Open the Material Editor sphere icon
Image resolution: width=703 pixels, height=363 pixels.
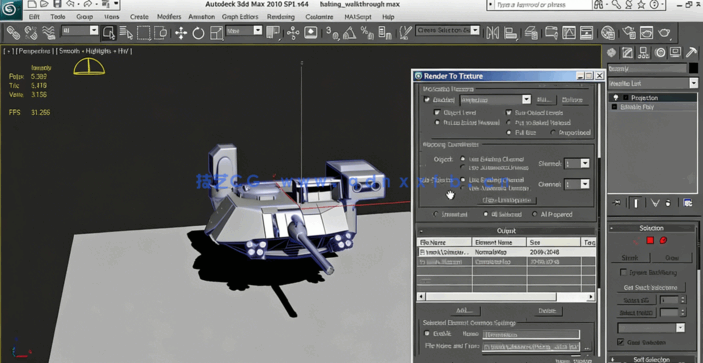608,33
